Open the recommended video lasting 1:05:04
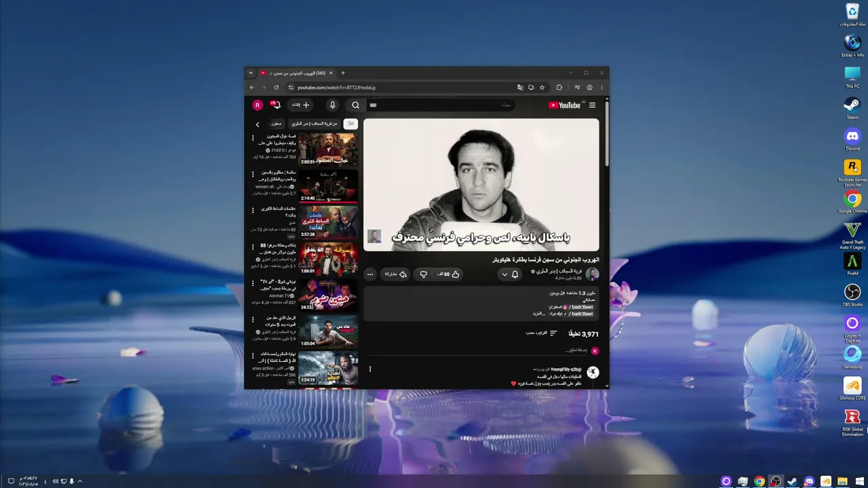This screenshot has width=868, height=488. pos(328,331)
